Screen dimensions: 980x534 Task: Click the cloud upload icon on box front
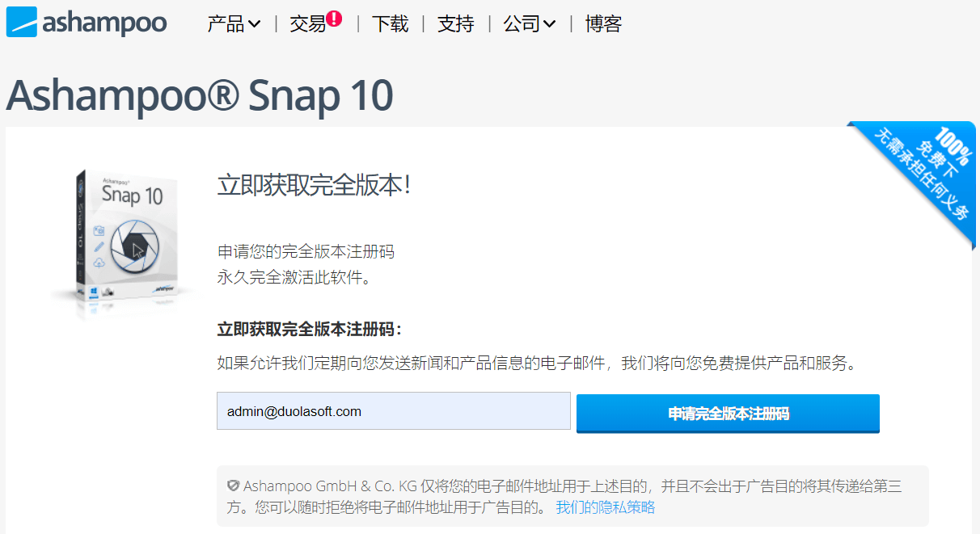(99, 263)
